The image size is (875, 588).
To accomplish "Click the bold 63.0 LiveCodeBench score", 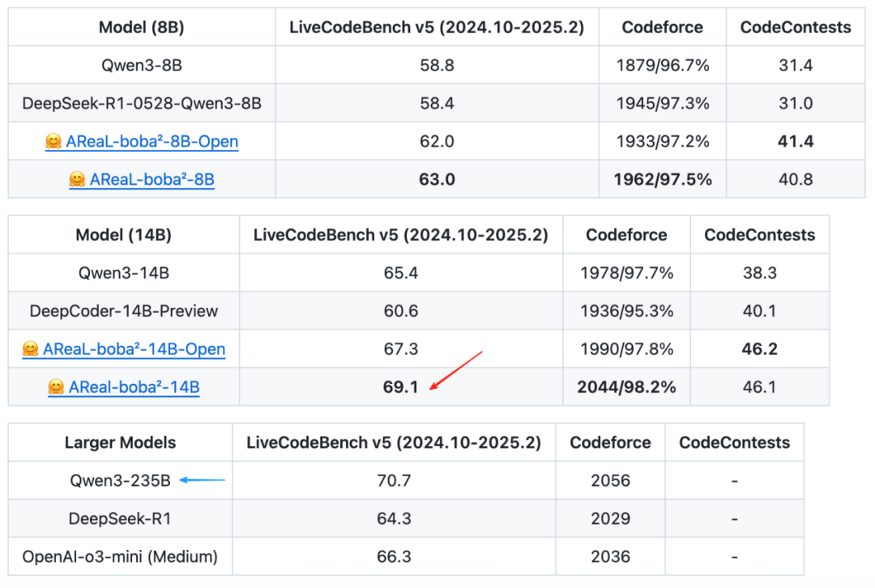I will point(437,180).
